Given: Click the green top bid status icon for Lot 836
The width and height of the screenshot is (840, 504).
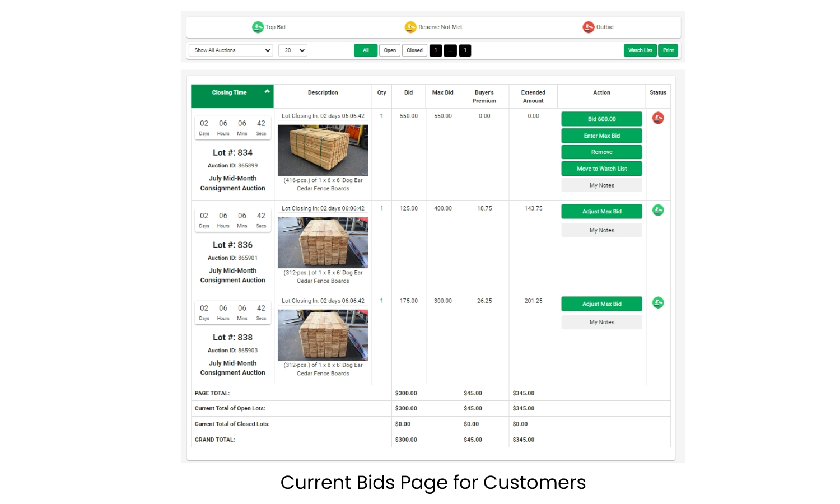Looking at the screenshot, I should click(x=658, y=211).
